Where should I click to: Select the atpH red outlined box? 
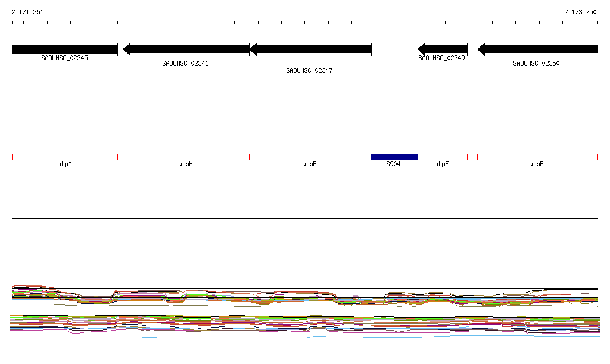click(x=186, y=157)
